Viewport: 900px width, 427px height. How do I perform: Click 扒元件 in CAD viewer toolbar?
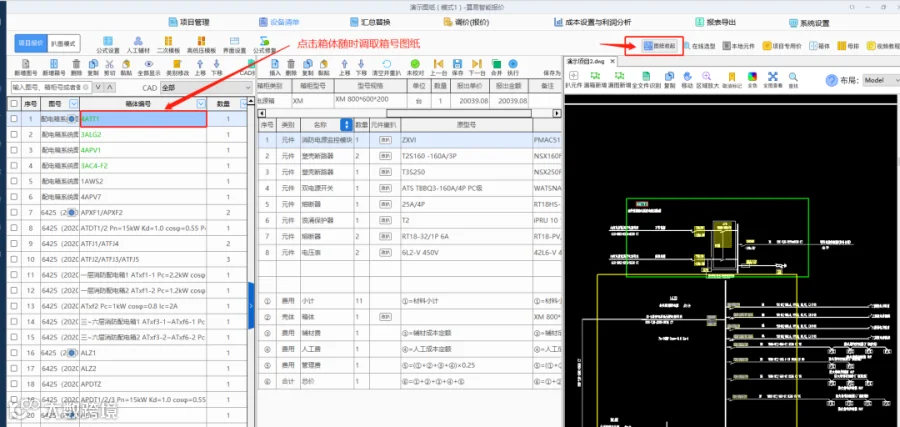tap(573, 80)
